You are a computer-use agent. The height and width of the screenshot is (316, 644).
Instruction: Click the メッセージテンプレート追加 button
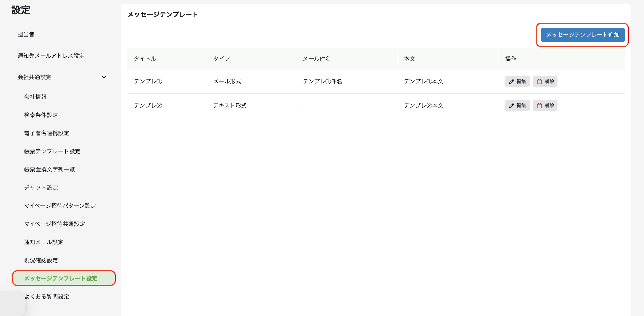(x=582, y=35)
